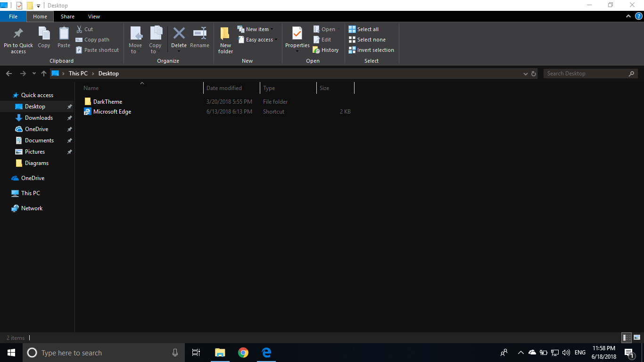The width and height of the screenshot is (644, 362).
Task: Refresh the Desktop address bar
Action: click(x=534, y=74)
